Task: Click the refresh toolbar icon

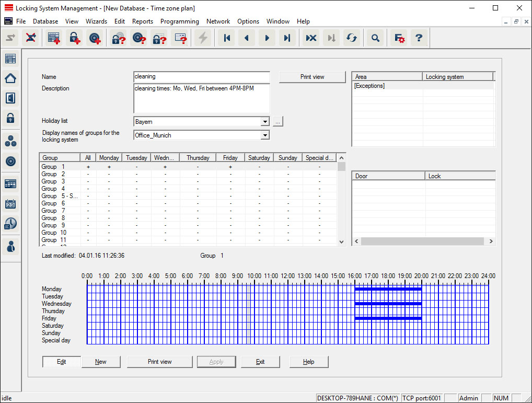Action: (x=352, y=38)
